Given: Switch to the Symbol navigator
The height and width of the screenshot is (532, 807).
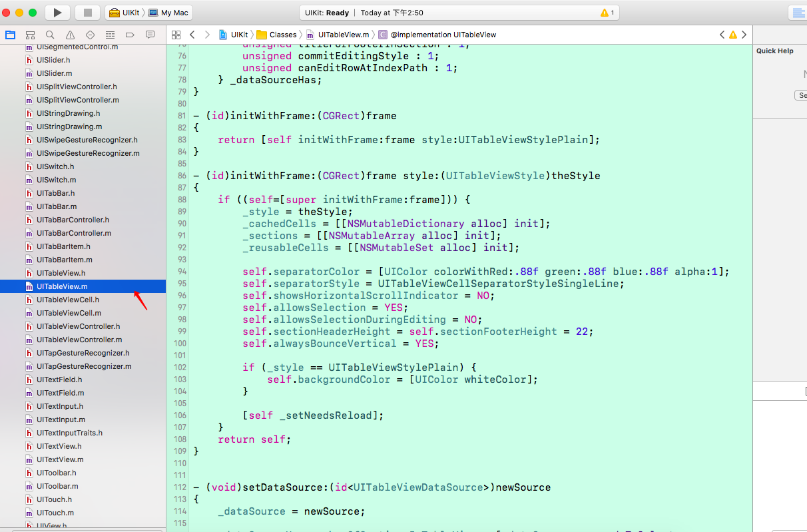Looking at the screenshot, I should coord(30,35).
